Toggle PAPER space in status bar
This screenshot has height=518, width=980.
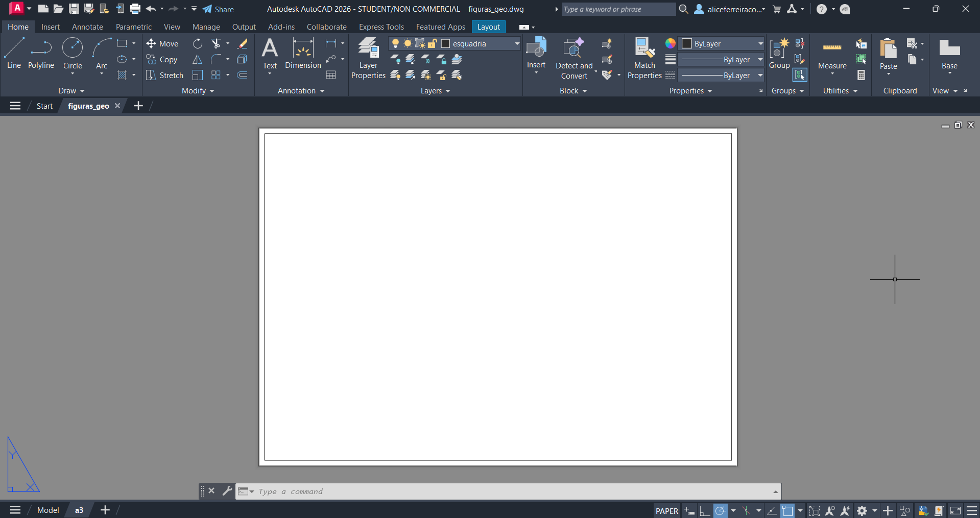(666, 510)
